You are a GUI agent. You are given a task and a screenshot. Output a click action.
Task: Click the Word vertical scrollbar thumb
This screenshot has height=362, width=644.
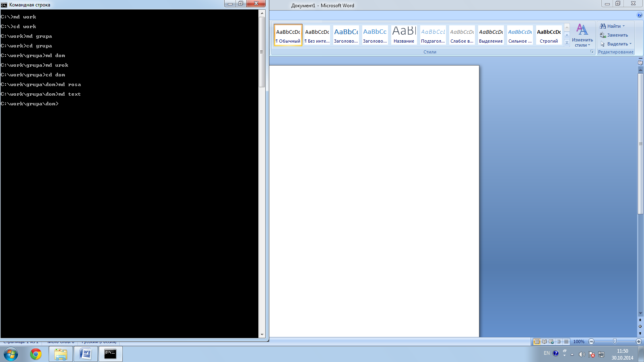(x=640, y=144)
